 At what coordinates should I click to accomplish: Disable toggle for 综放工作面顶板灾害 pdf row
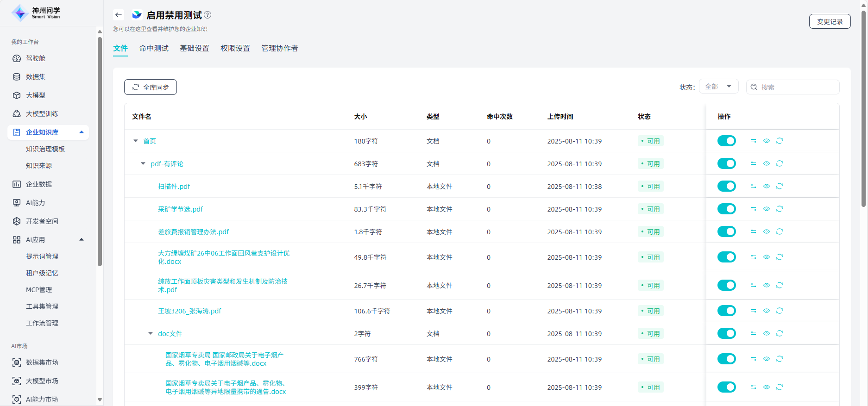(726, 285)
